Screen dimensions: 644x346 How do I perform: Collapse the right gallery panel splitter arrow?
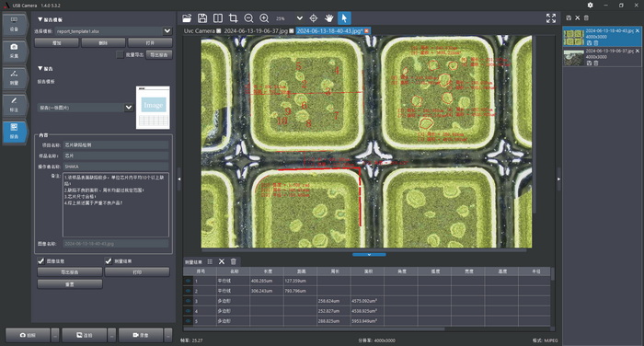point(558,179)
